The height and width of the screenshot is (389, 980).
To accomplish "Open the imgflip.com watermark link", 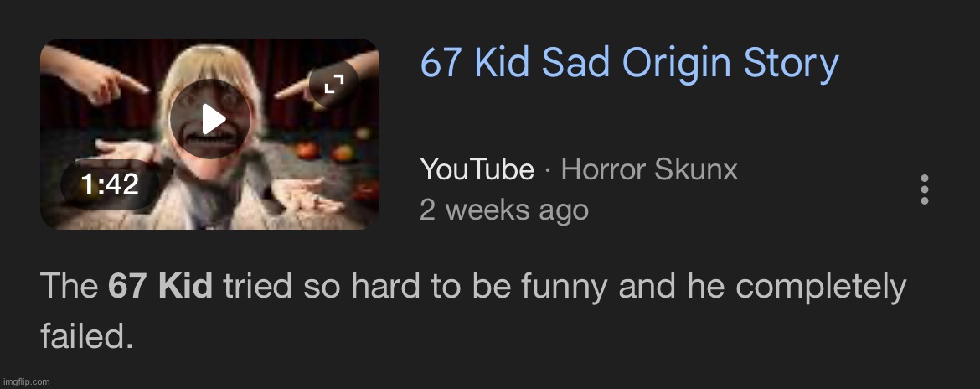I will pos(26,381).
